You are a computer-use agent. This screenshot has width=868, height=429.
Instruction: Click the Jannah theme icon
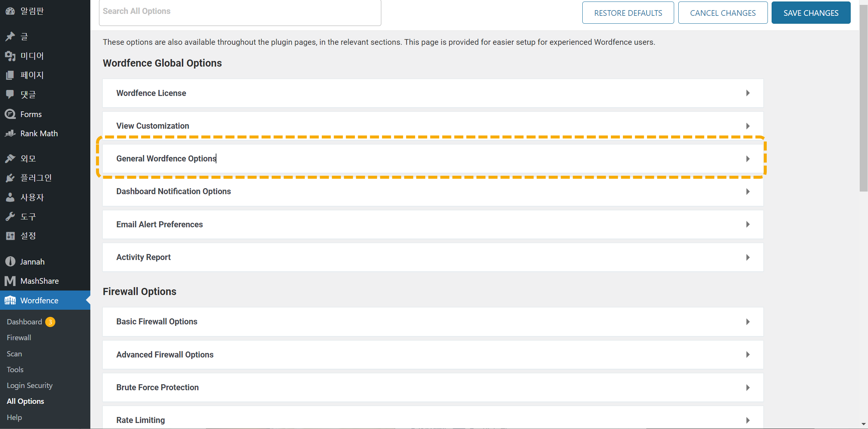[10, 262]
